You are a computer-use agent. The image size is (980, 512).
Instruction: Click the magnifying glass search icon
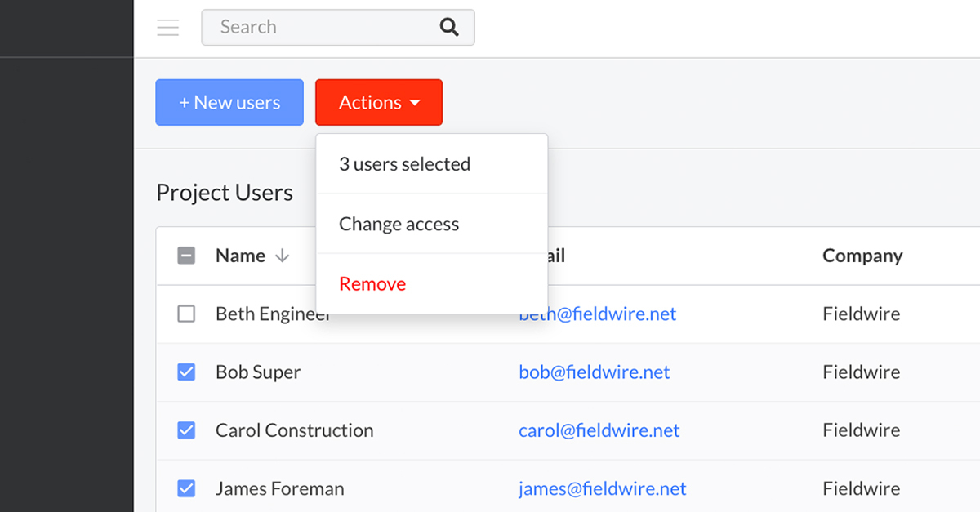click(x=449, y=28)
